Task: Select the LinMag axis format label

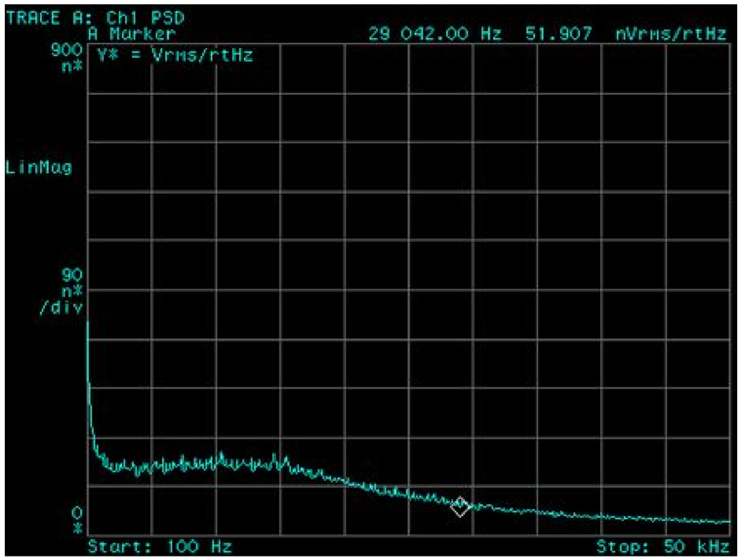Action: [39, 167]
